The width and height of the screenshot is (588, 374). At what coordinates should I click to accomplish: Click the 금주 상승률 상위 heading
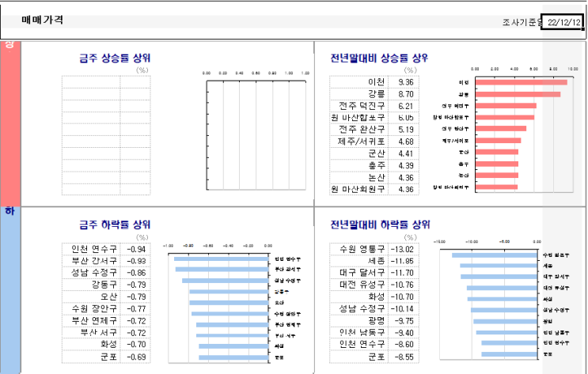(x=115, y=58)
